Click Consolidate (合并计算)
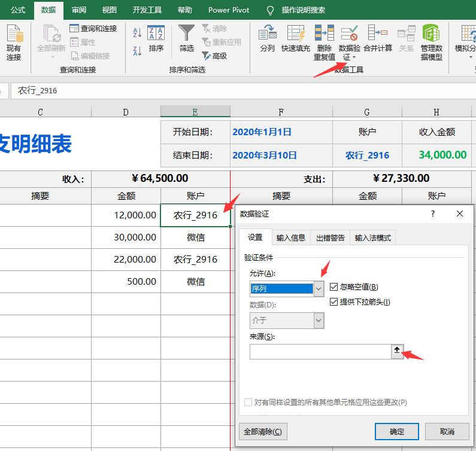Viewport: 476px width, 451px height. (378, 38)
